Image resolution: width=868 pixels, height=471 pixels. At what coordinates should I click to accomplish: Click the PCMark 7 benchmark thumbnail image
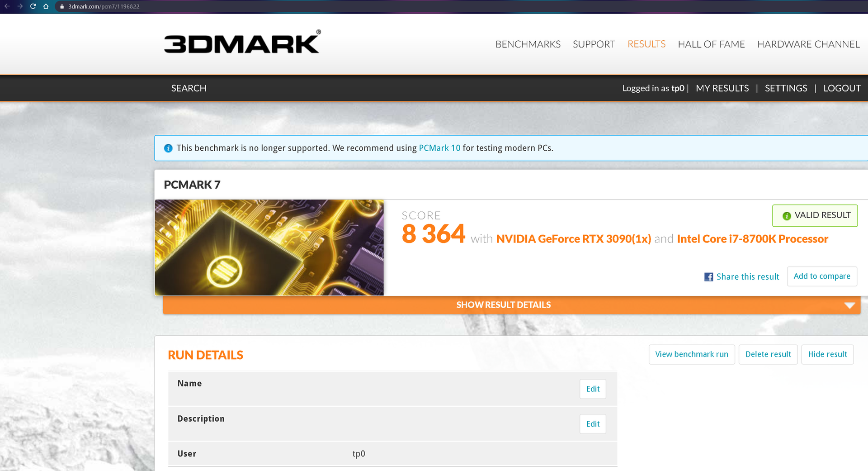(x=269, y=247)
